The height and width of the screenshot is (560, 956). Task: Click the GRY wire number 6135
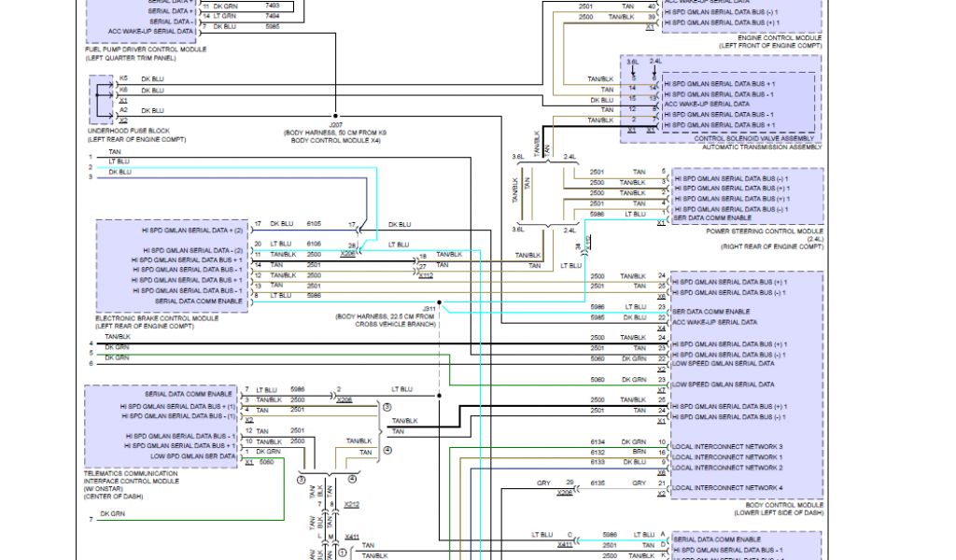(597, 483)
